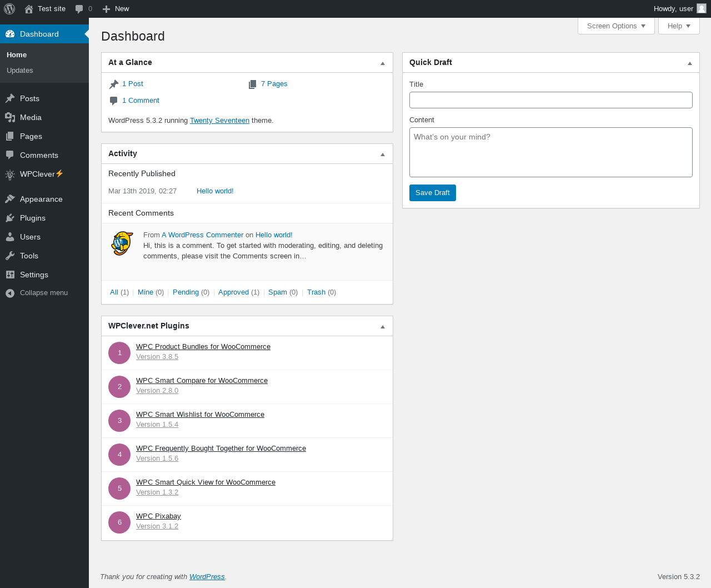Click the number 3 plugin badge

(119, 421)
